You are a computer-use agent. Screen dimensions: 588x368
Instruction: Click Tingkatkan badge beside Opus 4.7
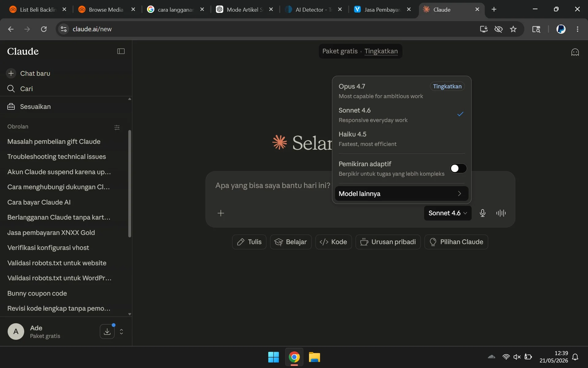tap(447, 86)
